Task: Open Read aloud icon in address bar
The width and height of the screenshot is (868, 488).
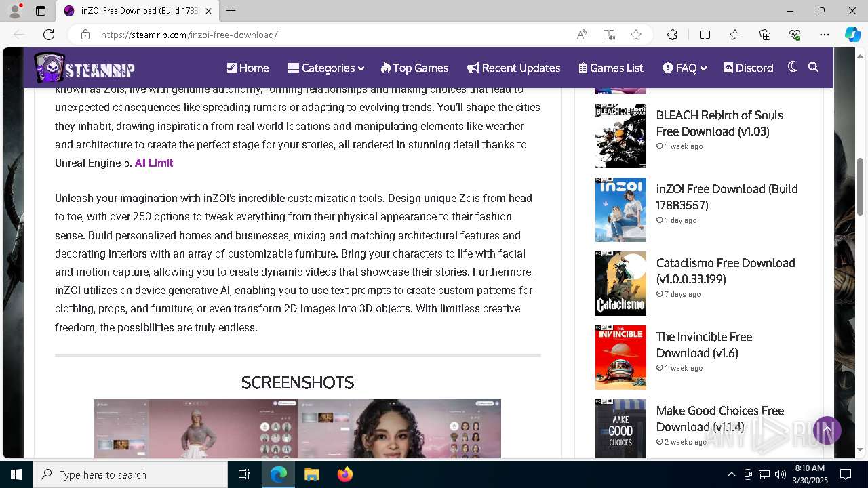Action: (582, 35)
